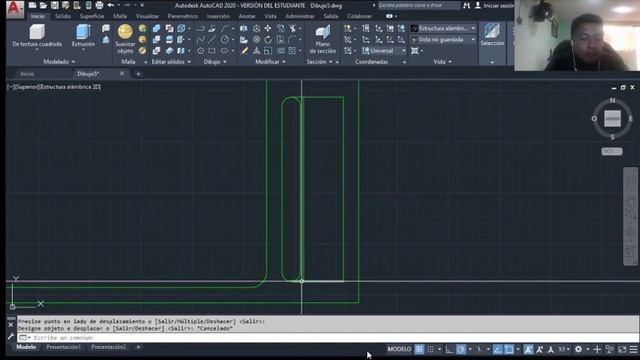Click the Undo arrow icon
640x360 pixels.
point(110,6)
